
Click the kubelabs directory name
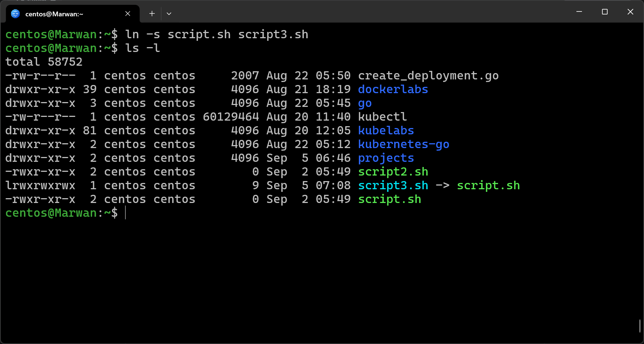coord(386,131)
